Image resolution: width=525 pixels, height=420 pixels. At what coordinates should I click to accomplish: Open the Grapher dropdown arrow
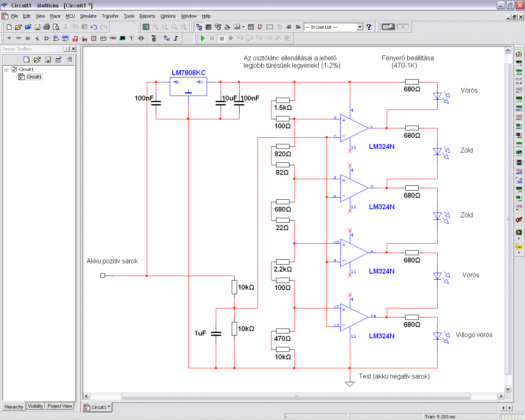click(243, 27)
